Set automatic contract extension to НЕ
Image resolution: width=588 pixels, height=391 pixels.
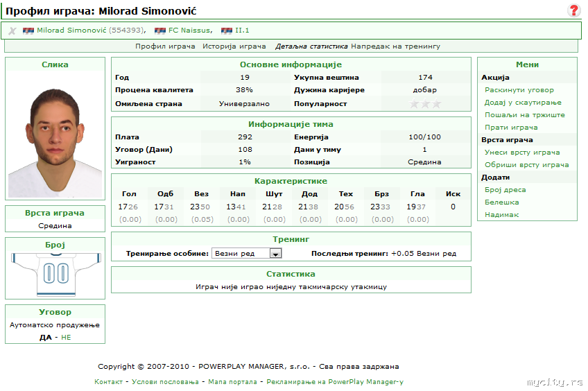pos(66,338)
